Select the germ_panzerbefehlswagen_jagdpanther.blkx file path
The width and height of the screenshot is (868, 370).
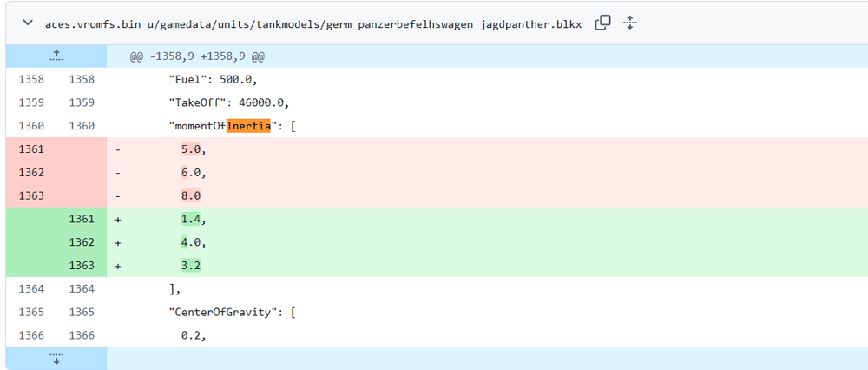coord(313,24)
